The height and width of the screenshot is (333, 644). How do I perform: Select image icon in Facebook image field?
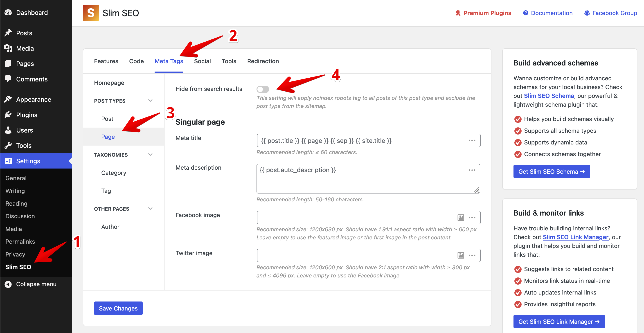click(461, 218)
